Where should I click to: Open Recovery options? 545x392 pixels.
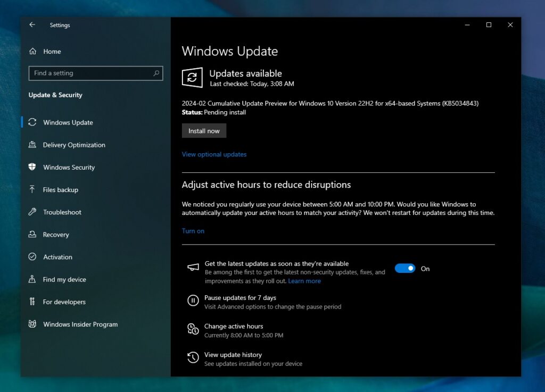coord(55,234)
